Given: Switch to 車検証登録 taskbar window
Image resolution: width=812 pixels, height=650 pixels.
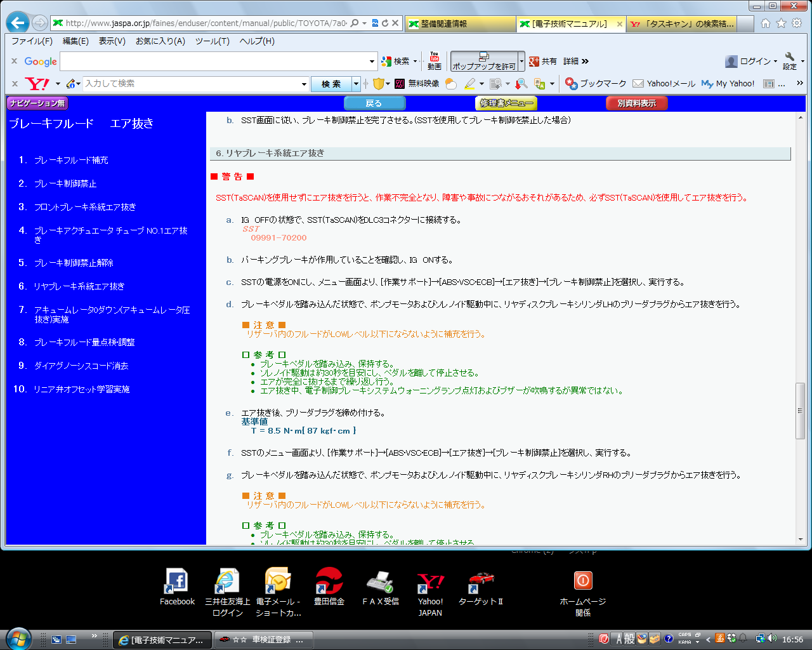Looking at the screenshot, I should tap(263, 639).
